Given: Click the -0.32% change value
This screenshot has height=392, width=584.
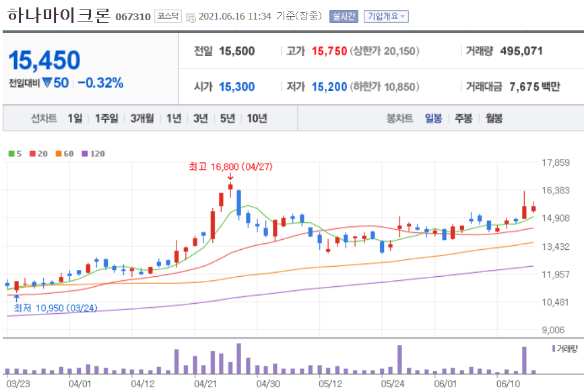Looking at the screenshot, I should pos(100,83).
